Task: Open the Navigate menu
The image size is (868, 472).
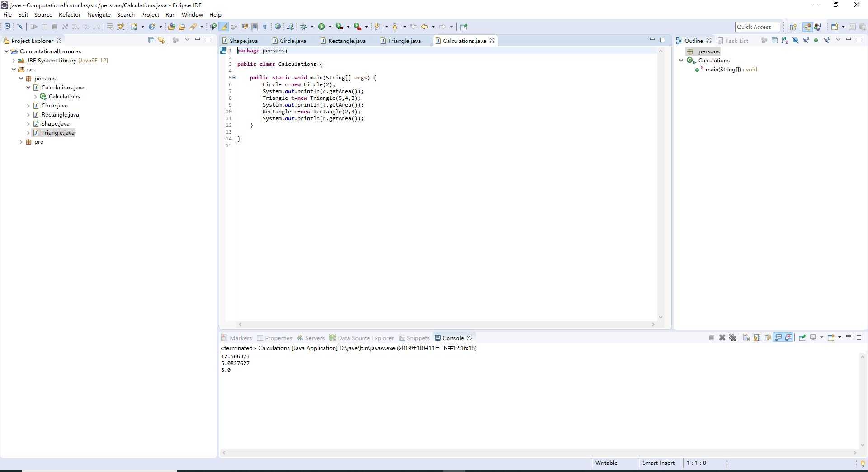Action: coord(99,14)
